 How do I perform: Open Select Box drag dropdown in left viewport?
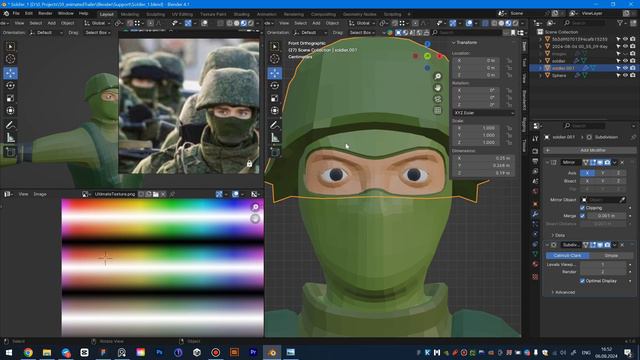click(98, 33)
